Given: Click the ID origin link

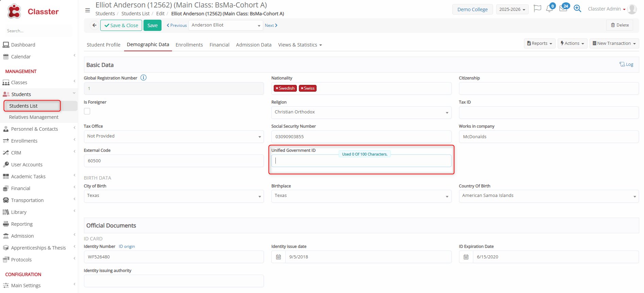Looking at the screenshot, I should point(126,246).
